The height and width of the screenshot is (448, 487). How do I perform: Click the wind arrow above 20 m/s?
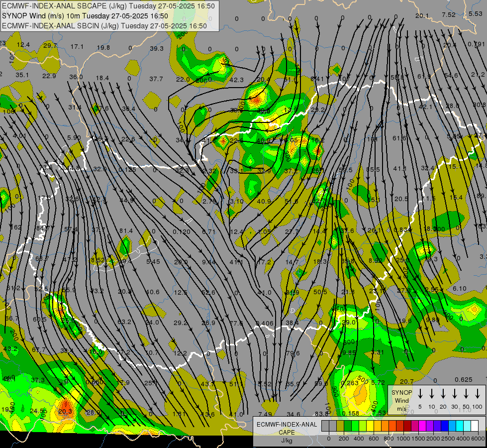pyautogui.click(x=443, y=393)
